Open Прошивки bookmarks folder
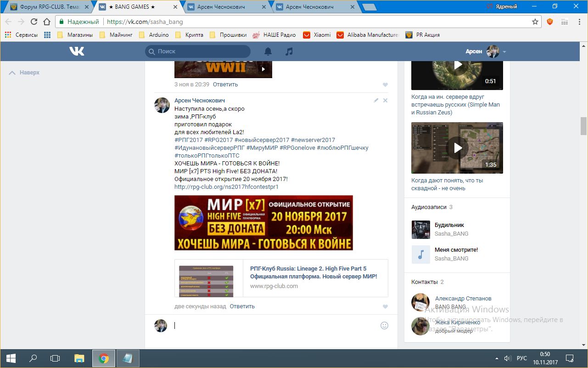 (x=228, y=35)
